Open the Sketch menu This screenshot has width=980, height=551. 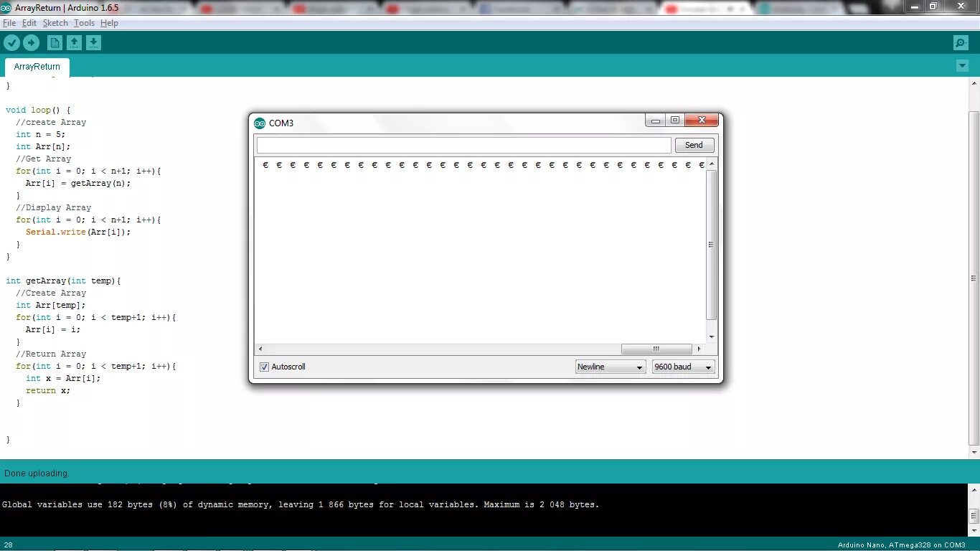(x=55, y=23)
